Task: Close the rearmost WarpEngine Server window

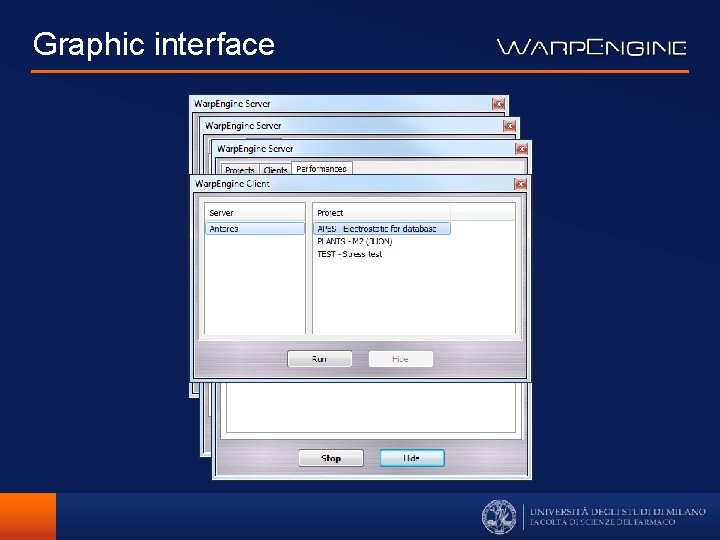Action: pyautogui.click(x=498, y=104)
